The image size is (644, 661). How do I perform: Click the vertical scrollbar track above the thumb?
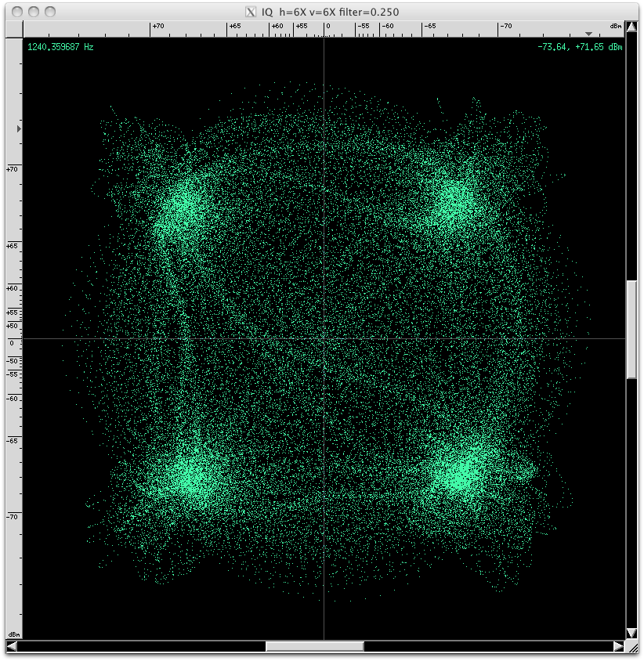(x=632, y=157)
